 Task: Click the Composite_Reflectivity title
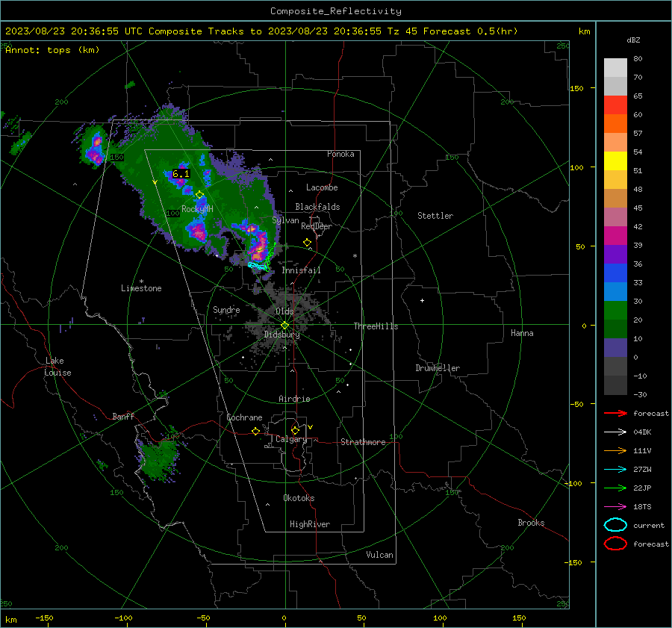pos(336,11)
